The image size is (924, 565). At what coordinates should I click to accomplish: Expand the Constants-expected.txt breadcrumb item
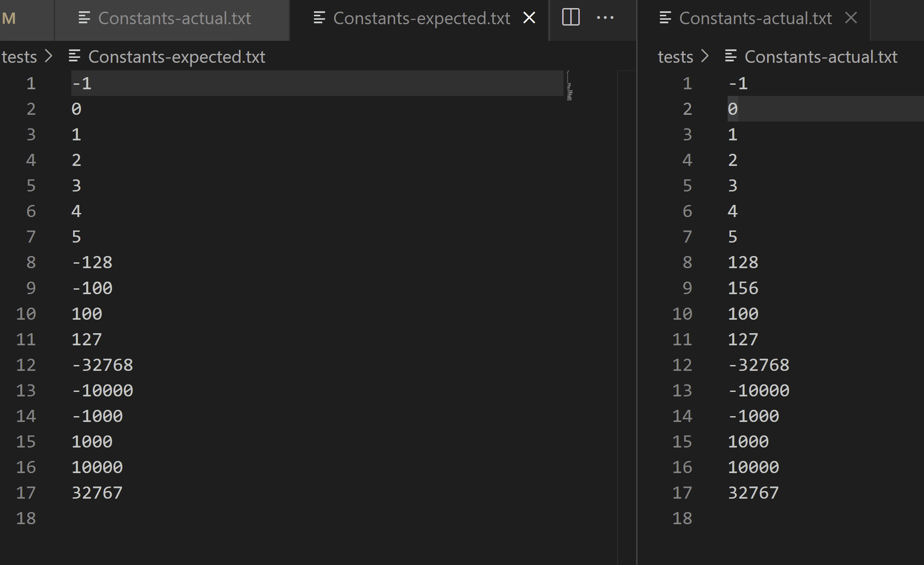pyautogui.click(x=177, y=57)
